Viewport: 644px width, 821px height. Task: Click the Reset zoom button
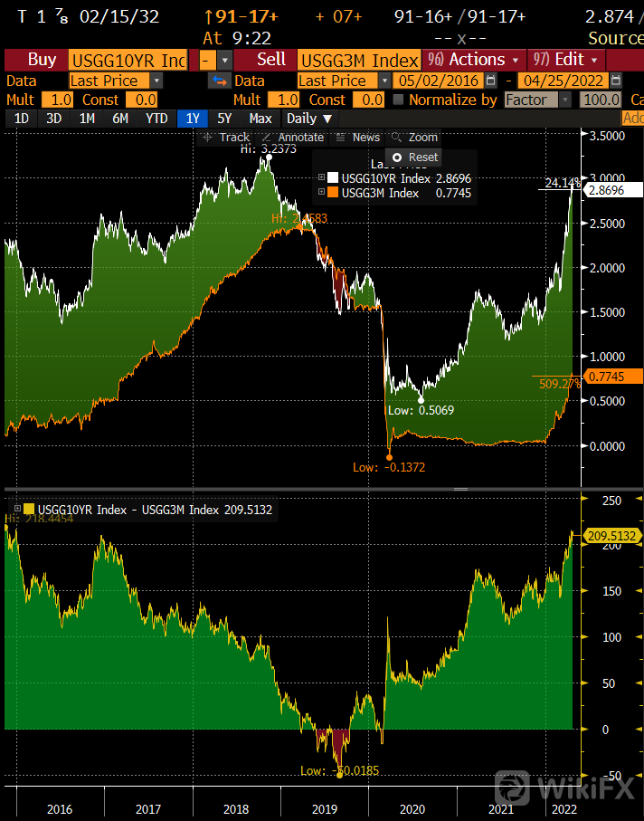click(414, 157)
